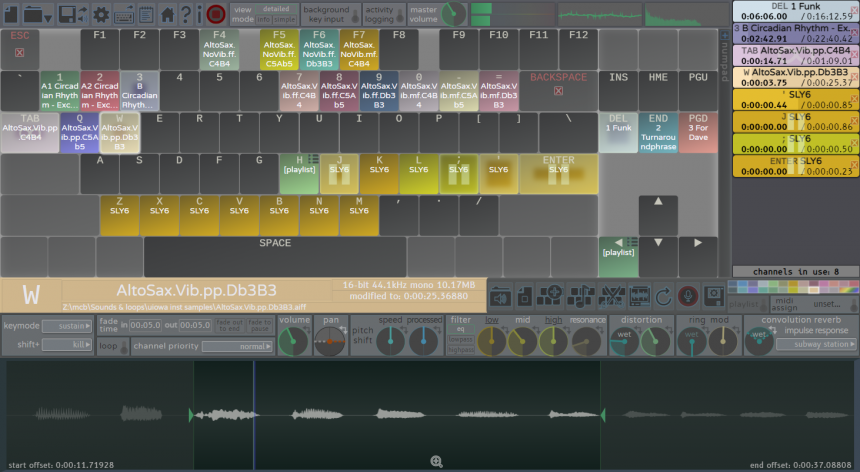Click the keys with music note icon

pos(580,297)
